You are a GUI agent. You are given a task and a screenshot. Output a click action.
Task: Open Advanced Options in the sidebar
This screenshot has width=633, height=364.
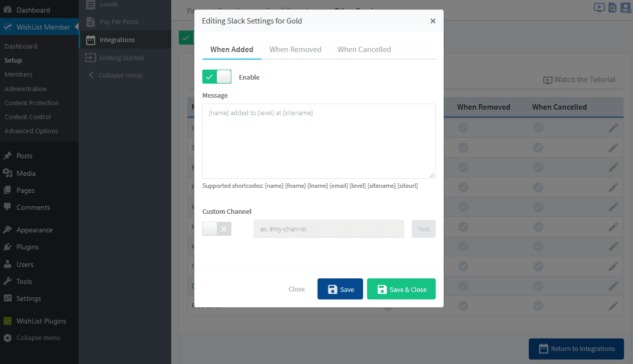click(31, 131)
